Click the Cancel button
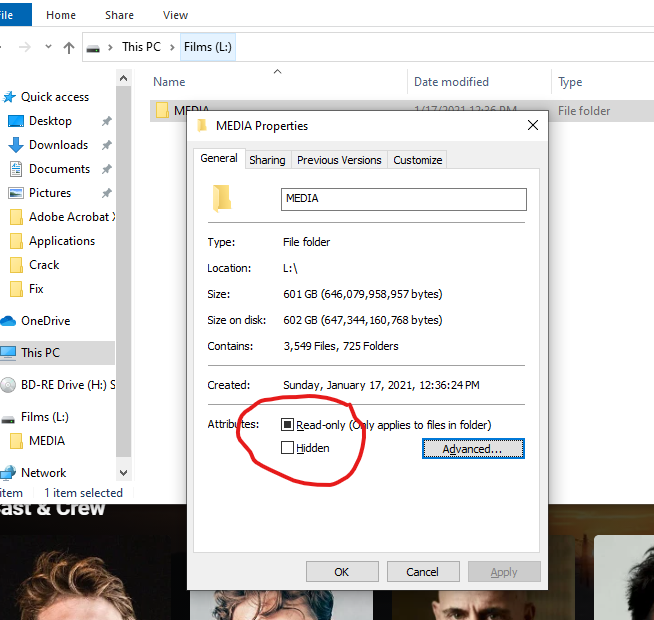The width and height of the screenshot is (654, 620). [423, 572]
